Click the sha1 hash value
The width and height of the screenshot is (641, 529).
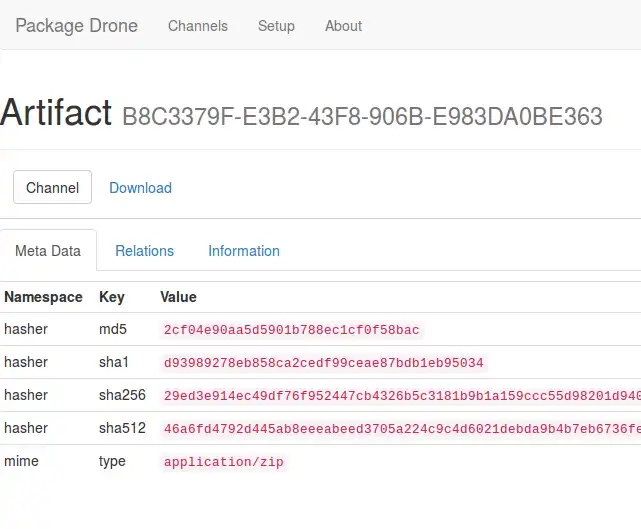click(x=324, y=363)
